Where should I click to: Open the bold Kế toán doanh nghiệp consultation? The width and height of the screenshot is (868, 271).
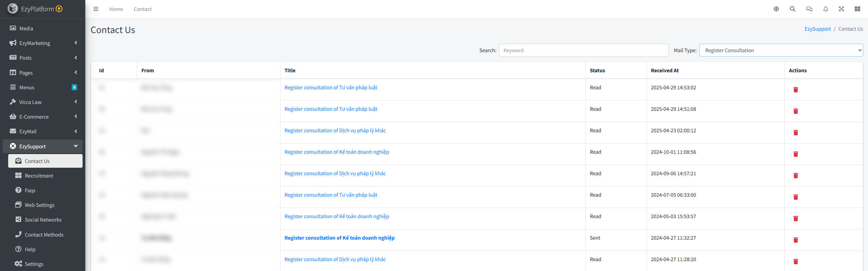pos(339,238)
